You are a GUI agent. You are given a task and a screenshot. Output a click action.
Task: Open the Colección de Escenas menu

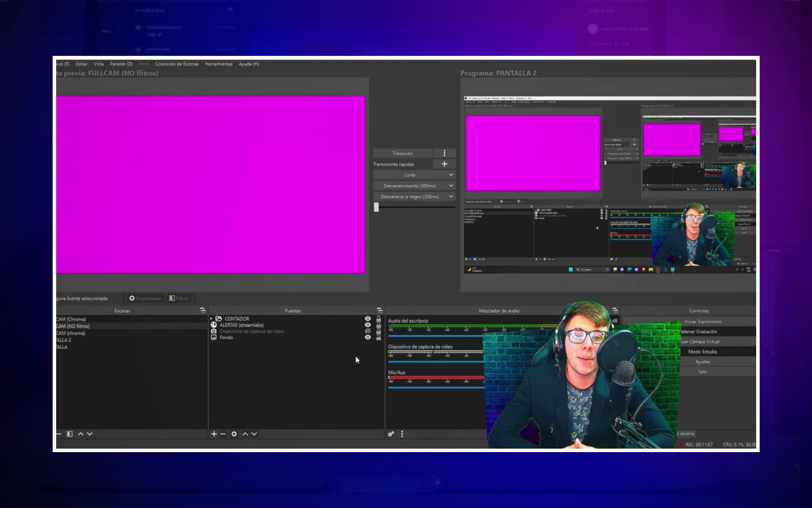point(177,64)
